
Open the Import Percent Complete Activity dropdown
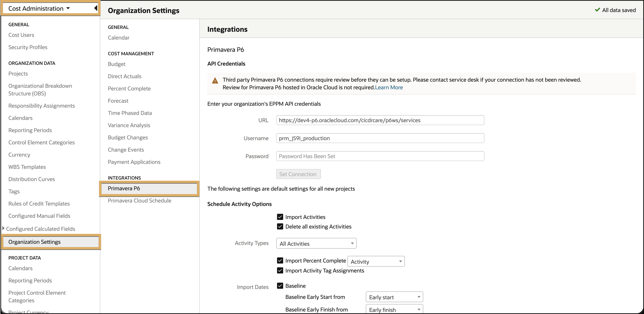376,261
